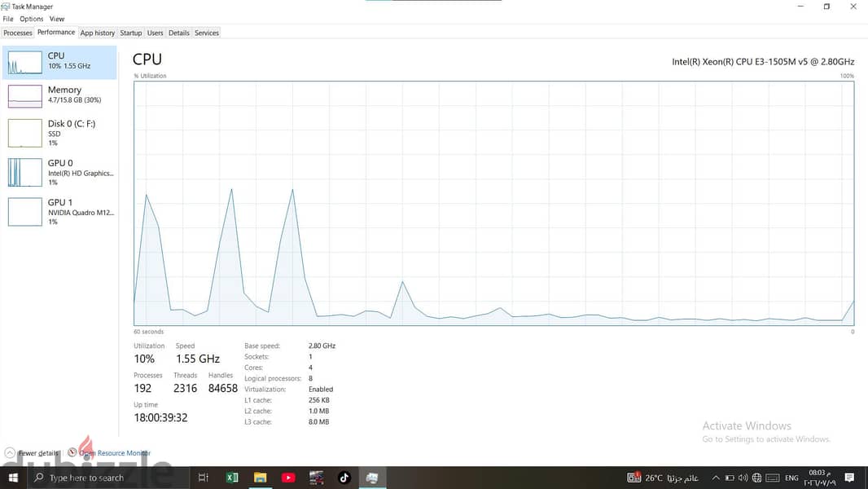Open Disk 0 (C: F:) performance view
The width and height of the screenshot is (868, 489).
[59, 133]
